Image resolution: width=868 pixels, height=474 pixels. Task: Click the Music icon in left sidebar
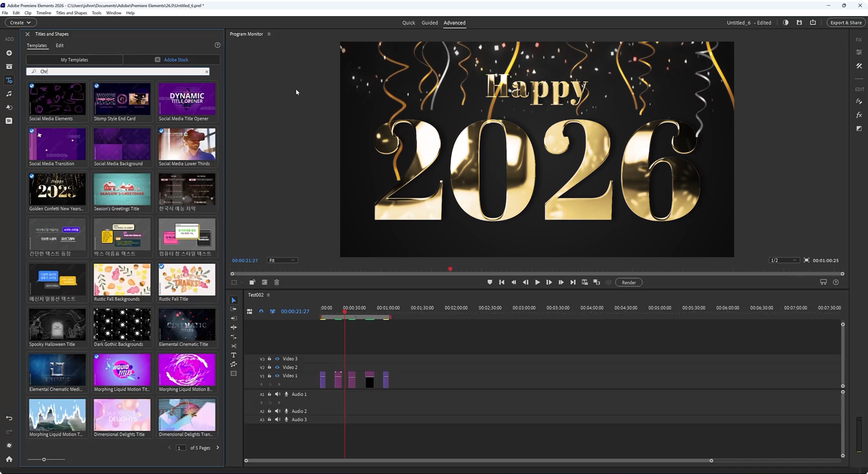9,94
